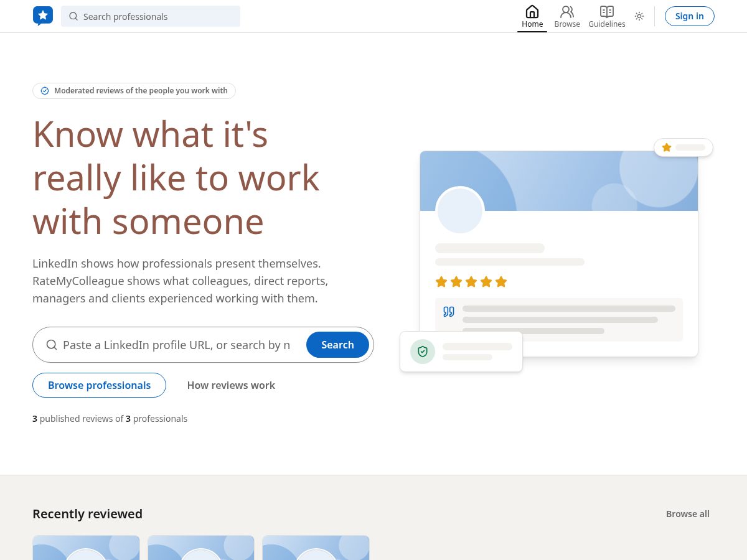Click the RateMyColleague star logo

coord(43,16)
